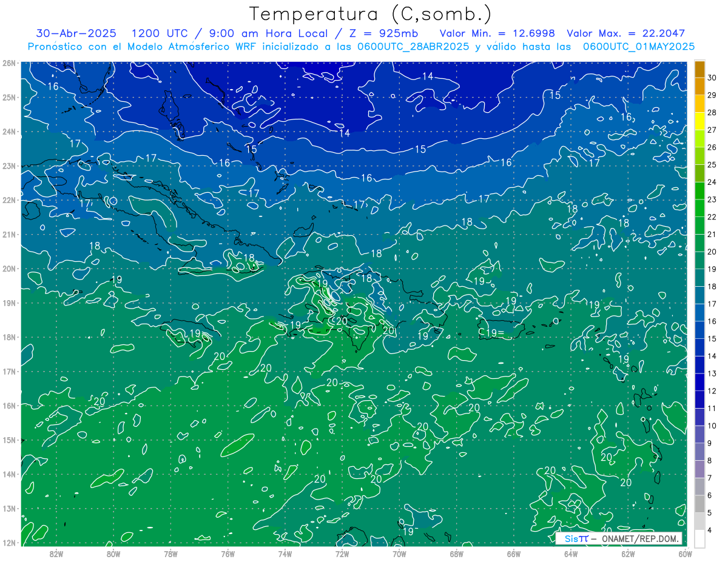This screenshot has height=562, width=728.
Task: Click "Valor Max. = 22.2047" readout
Action: pos(626,33)
